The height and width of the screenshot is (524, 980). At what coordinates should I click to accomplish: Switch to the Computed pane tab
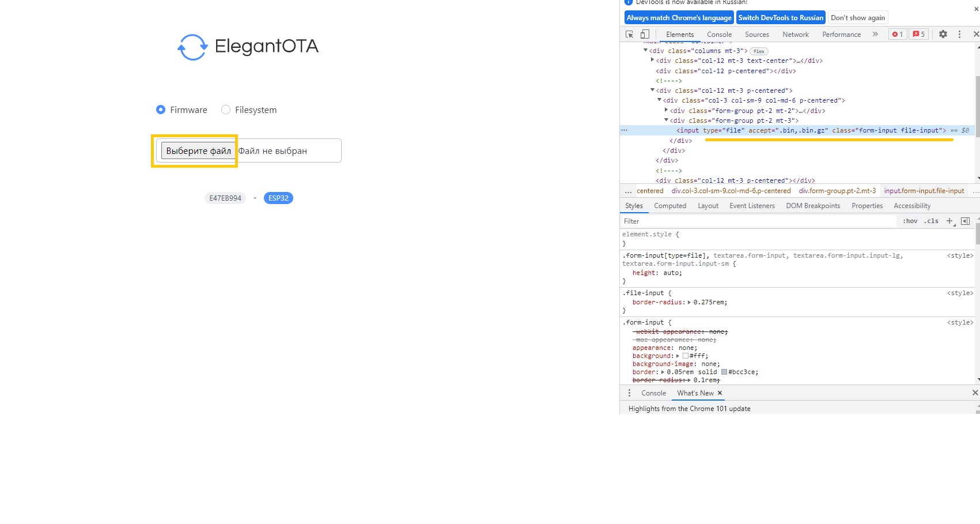670,206
